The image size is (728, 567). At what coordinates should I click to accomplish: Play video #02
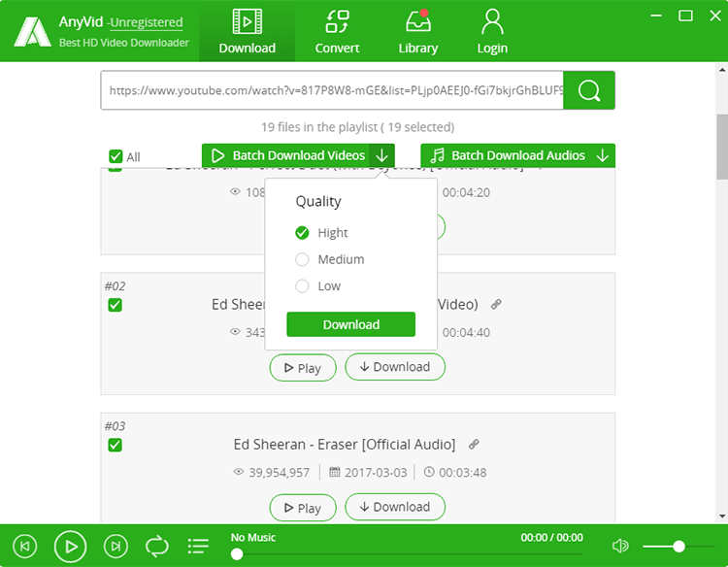pyautogui.click(x=303, y=368)
